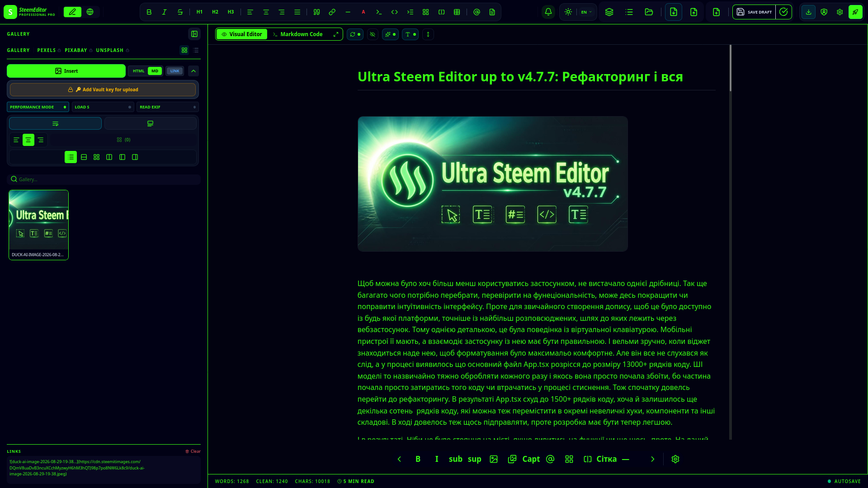Toggle LOAD S option
Viewport: 868px width, 488px height.
[x=103, y=107]
